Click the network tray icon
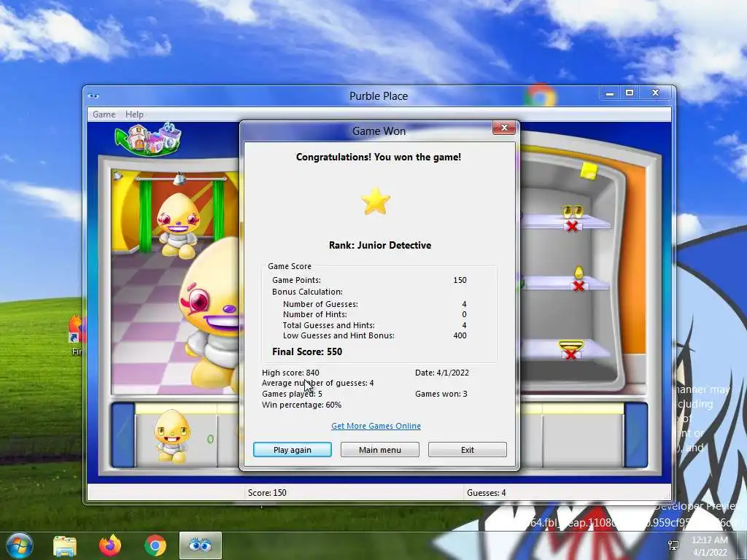Viewport: 747px width, 560px height. tap(673, 545)
